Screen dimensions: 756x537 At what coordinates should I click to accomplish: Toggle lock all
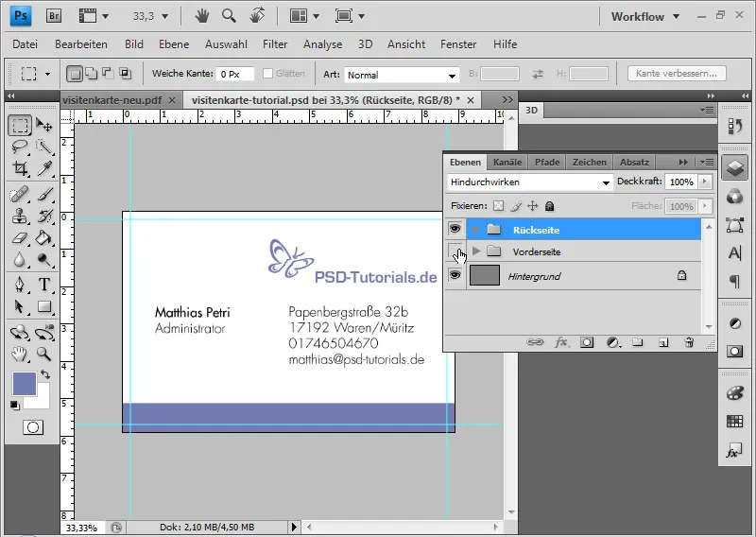coord(549,206)
